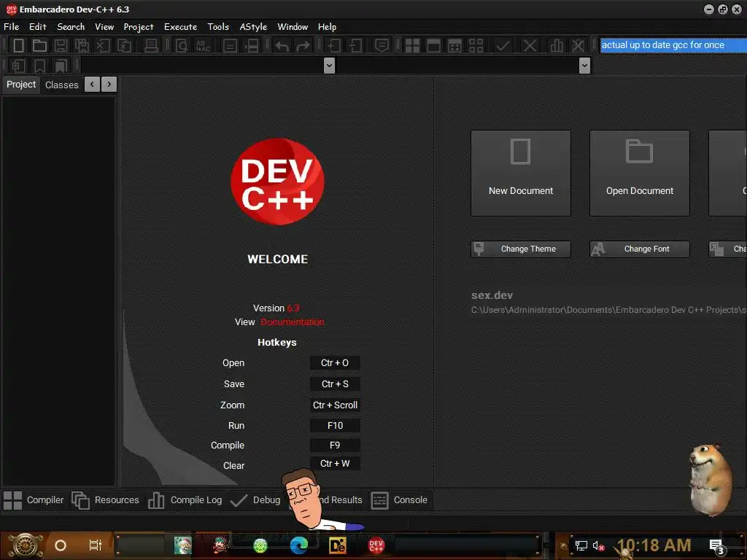Screen dimensions: 747x560
Task: Open the Help menu
Action: 327,27
